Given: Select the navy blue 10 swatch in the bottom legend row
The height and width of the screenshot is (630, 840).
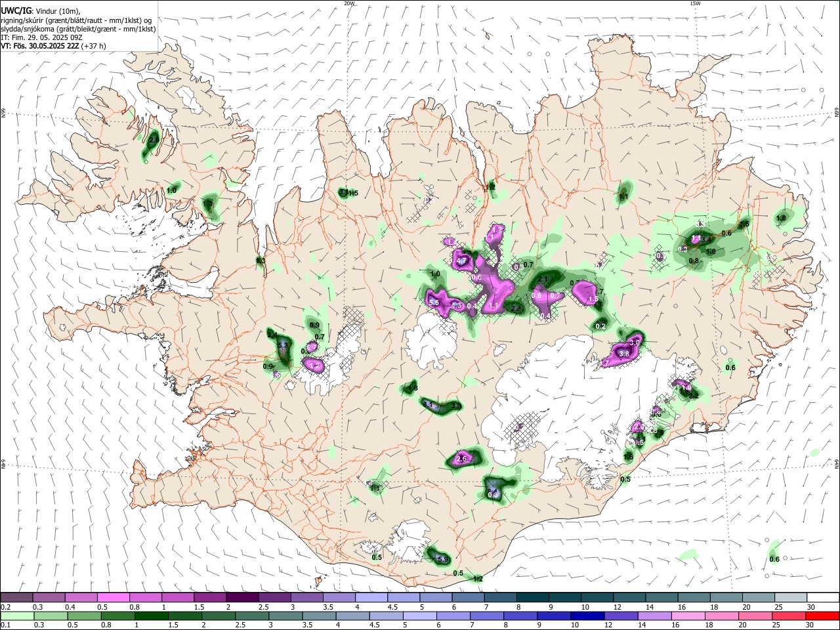Looking at the screenshot, I should point(588,616).
